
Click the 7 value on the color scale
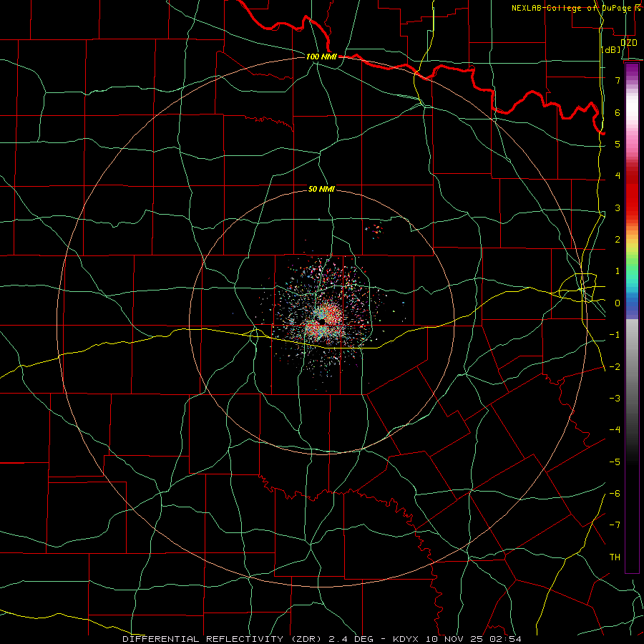coord(618,80)
